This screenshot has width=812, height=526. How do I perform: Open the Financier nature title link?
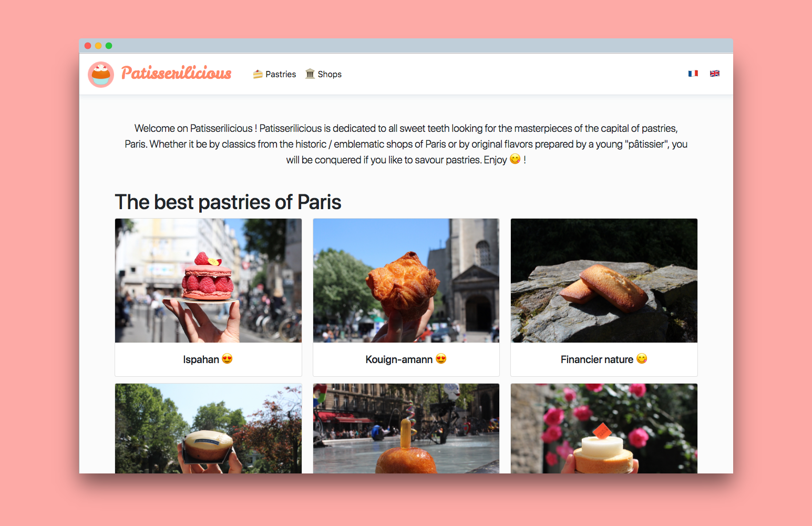point(597,359)
